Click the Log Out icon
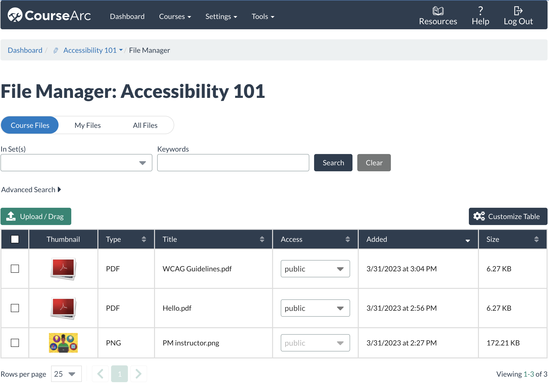 pyautogui.click(x=518, y=11)
